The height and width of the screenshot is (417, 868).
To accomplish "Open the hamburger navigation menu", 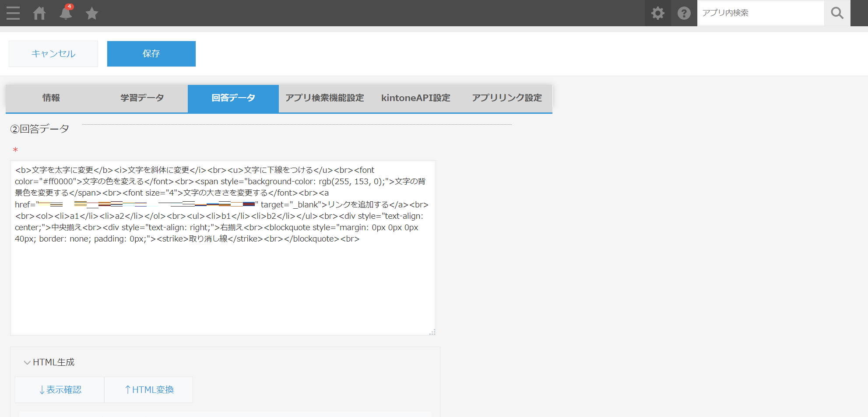I will click(13, 13).
